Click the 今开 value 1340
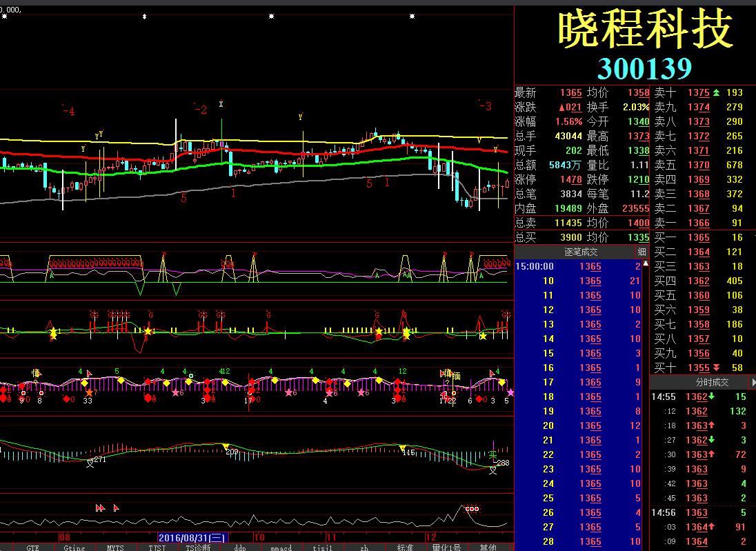Image resolution: width=756 pixels, height=551 pixels. [638, 121]
